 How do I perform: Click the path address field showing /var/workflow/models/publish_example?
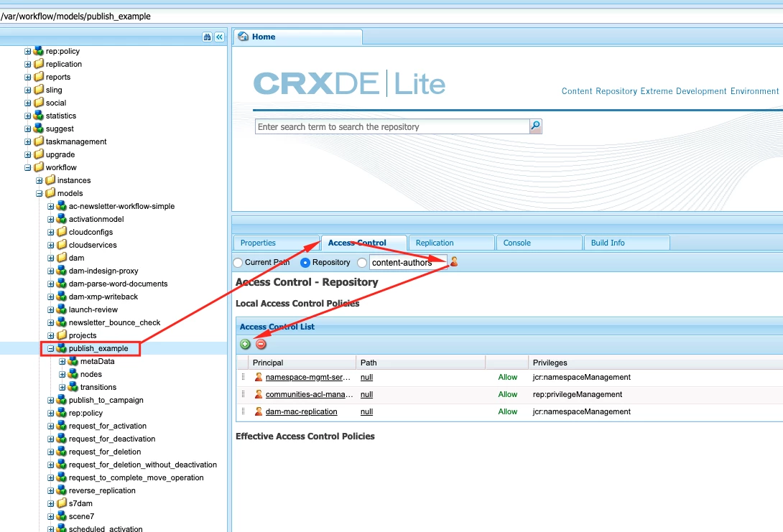391,16
